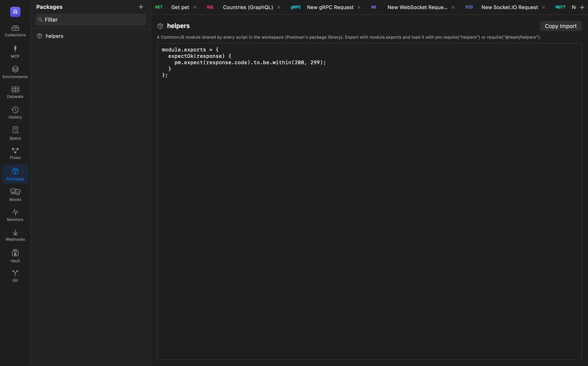Click the Filter packages search field
This screenshot has height=366, width=588.
(x=91, y=20)
